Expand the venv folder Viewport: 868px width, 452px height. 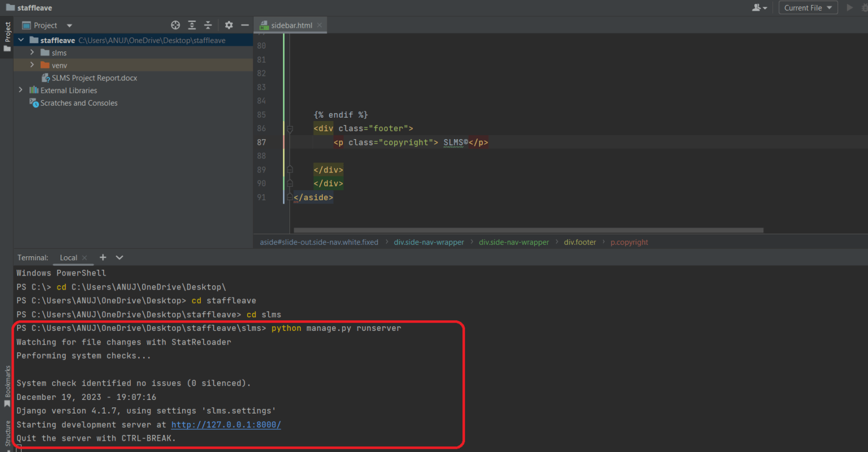pyautogui.click(x=33, y=65)
